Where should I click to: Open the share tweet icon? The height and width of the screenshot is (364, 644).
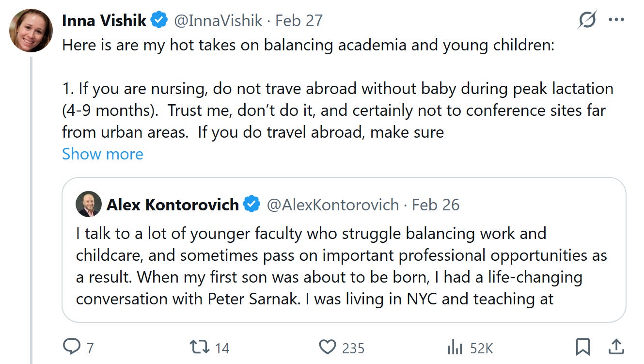[x=615, y=347]
